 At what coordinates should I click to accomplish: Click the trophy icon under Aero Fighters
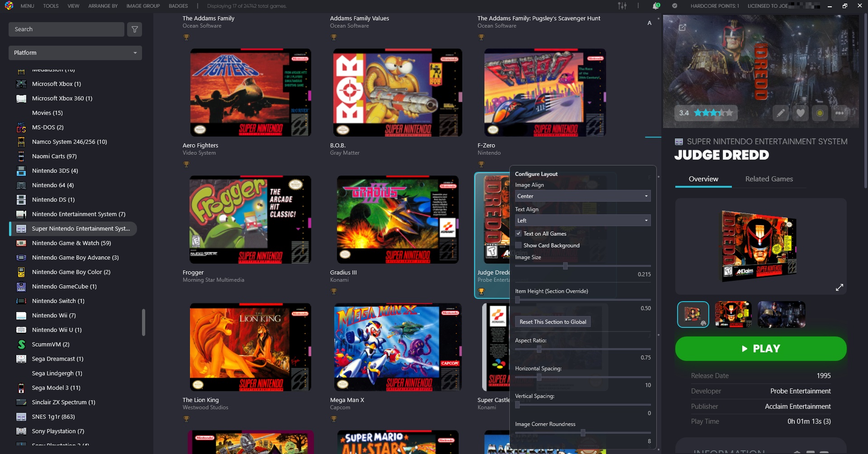186,165
